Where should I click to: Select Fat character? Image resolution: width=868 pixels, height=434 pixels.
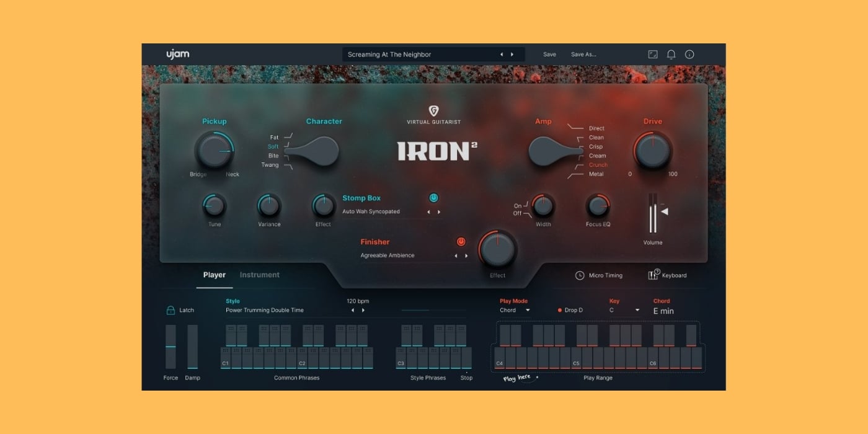coord(274,137)
